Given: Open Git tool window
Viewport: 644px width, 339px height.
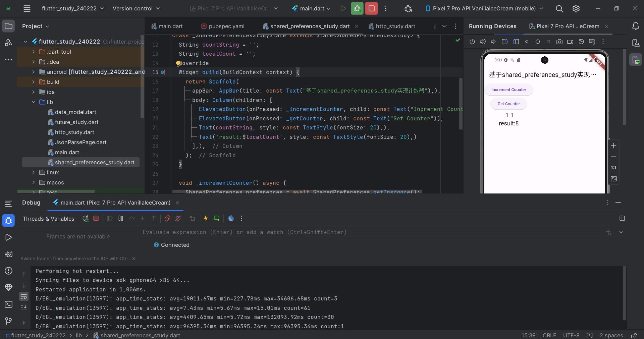Looking at the screenshot, I should click(x=8, y=321).
